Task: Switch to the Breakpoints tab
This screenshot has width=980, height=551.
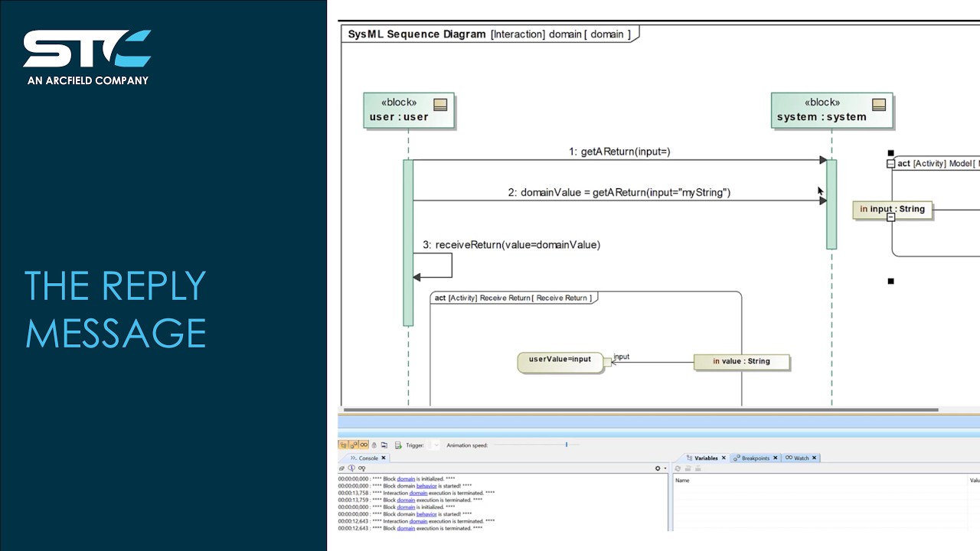Action: pos(756,458)
